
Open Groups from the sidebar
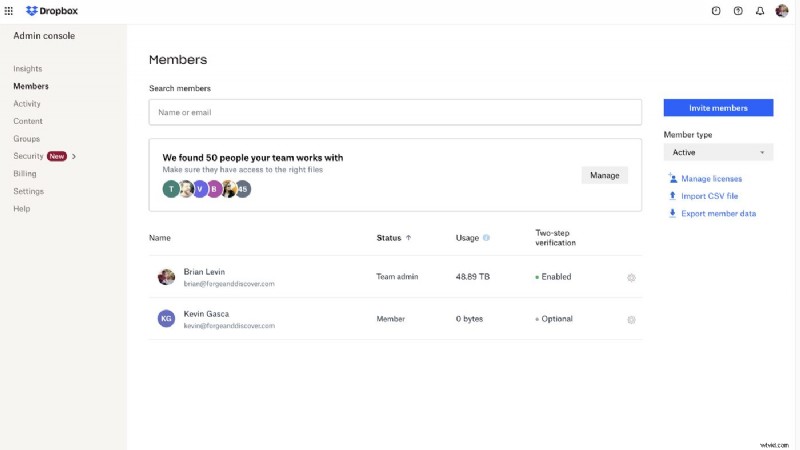(x=26, y=139)
